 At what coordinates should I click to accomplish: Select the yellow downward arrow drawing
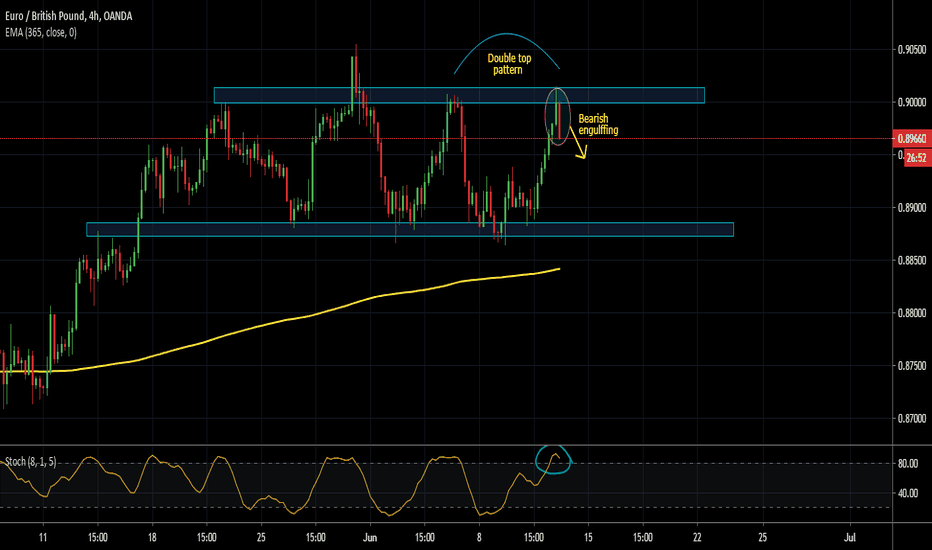578,143
